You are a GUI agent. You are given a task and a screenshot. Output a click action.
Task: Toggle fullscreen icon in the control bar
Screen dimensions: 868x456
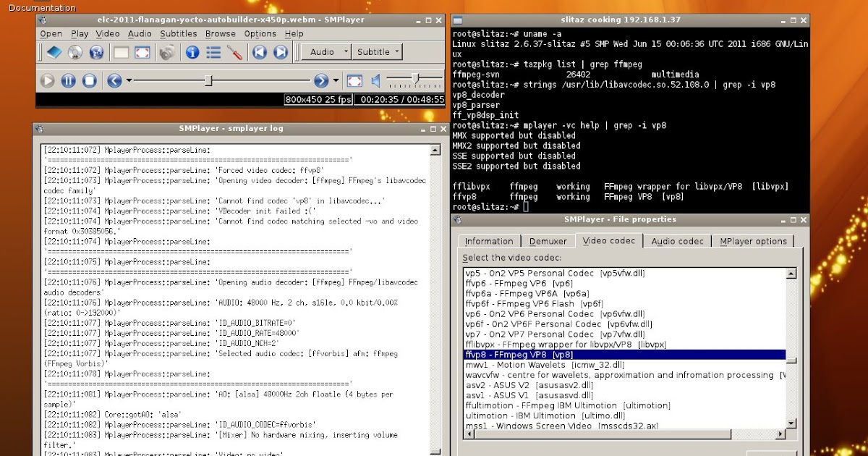(x=354, y=80)
